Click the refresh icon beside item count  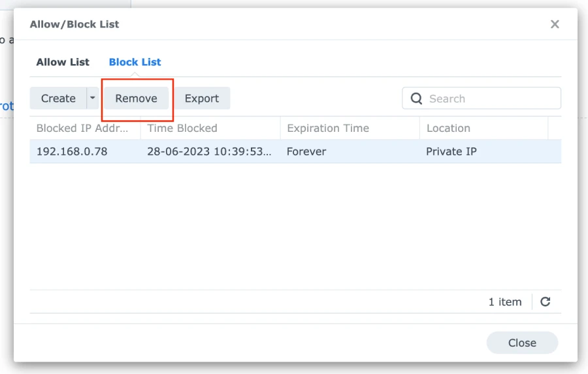546,302
